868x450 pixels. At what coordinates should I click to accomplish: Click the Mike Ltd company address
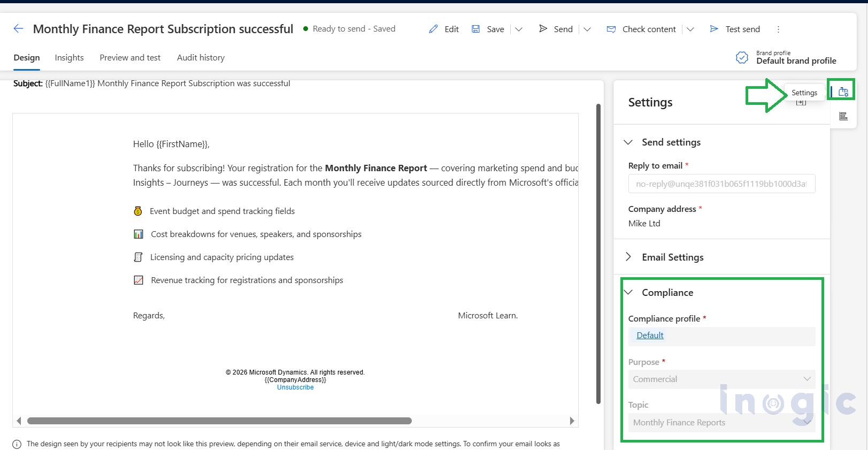click(644, 224)
